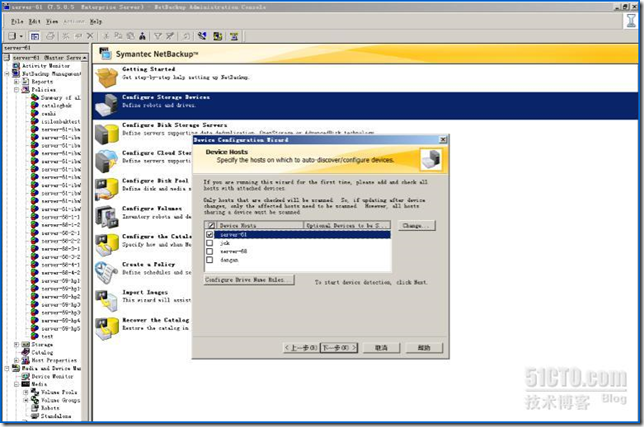The image size is (644, 427).
Task: Check the server-68 device host checkbox
Action: pos(210,251)
